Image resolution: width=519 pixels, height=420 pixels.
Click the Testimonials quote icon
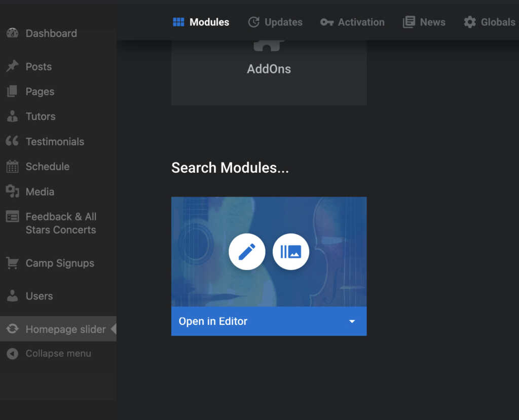pyautogui.click(x=12, y=141)
